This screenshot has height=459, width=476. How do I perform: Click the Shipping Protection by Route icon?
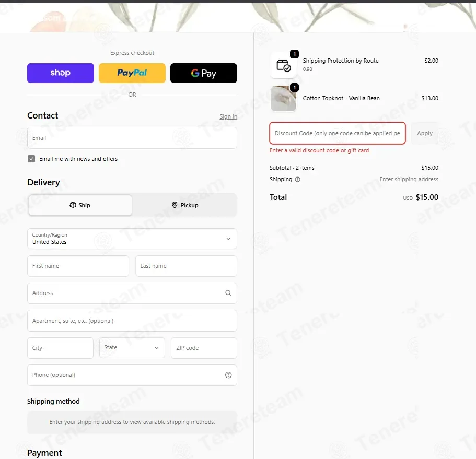pos(284,65)
